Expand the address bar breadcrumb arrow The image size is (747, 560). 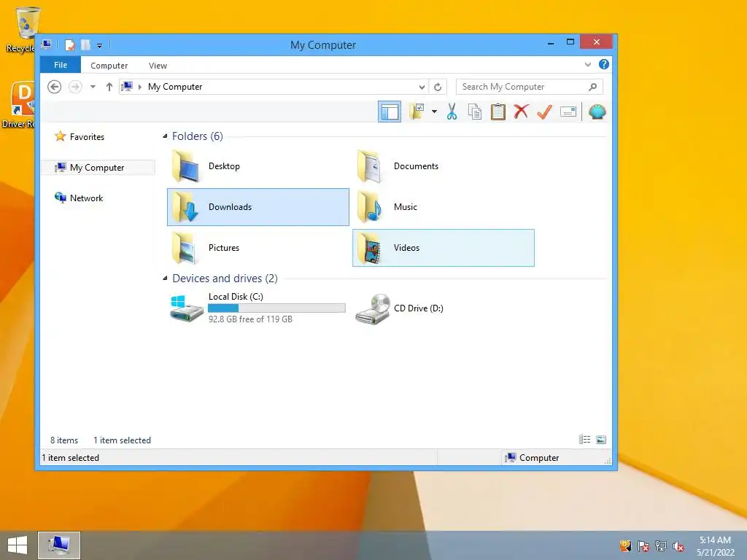pyautogui.click(x=139, y=87)
